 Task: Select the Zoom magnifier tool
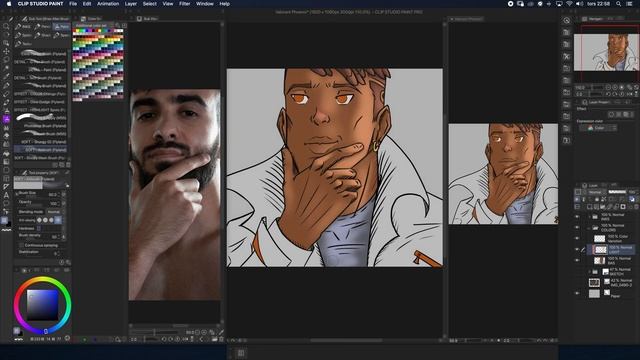6,26
